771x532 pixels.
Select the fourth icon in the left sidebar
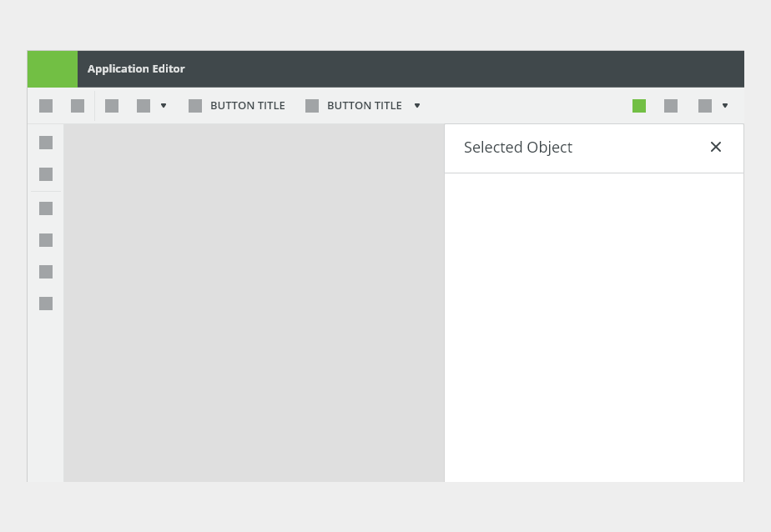[x=46, y=240]
